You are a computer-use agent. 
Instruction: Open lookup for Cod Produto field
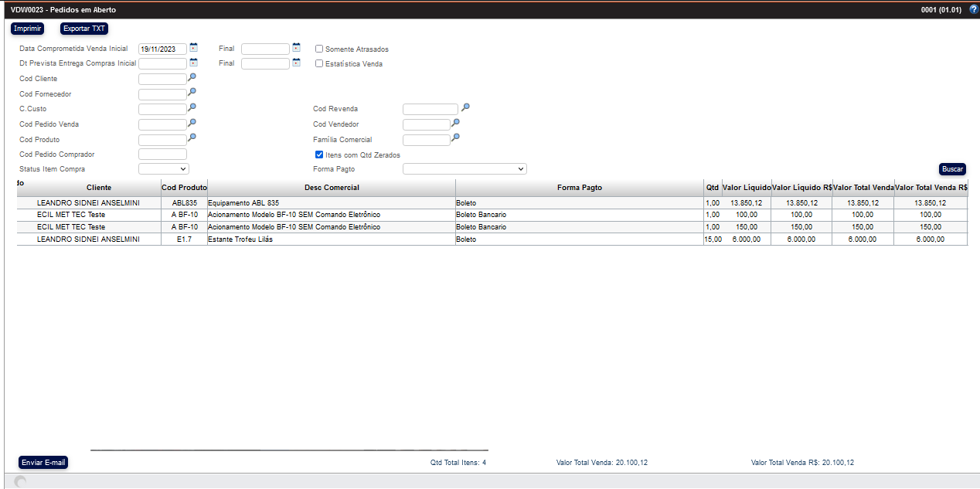192,138
